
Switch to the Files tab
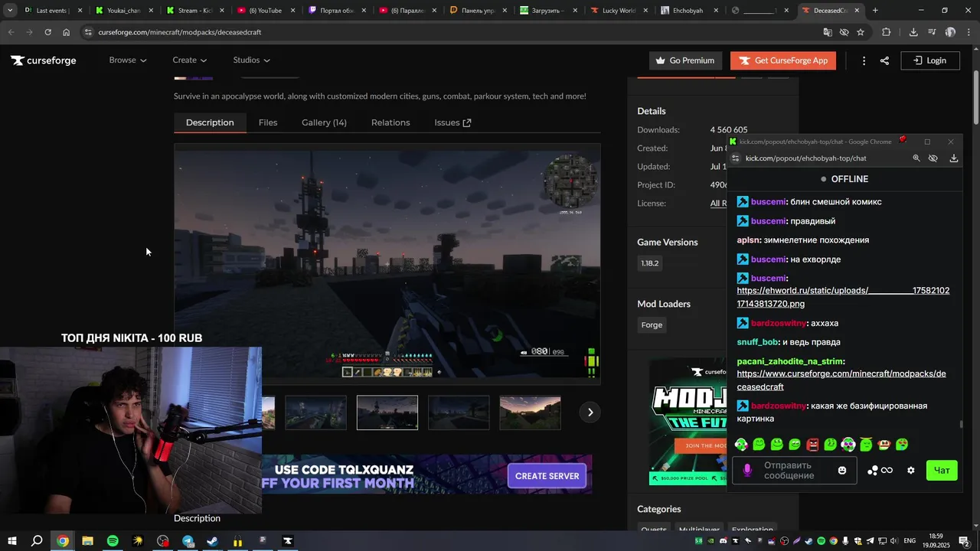268,122
